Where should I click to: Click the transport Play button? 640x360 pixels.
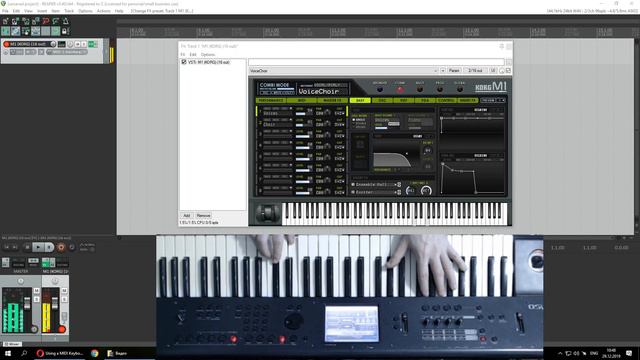[x=38, y=247]
